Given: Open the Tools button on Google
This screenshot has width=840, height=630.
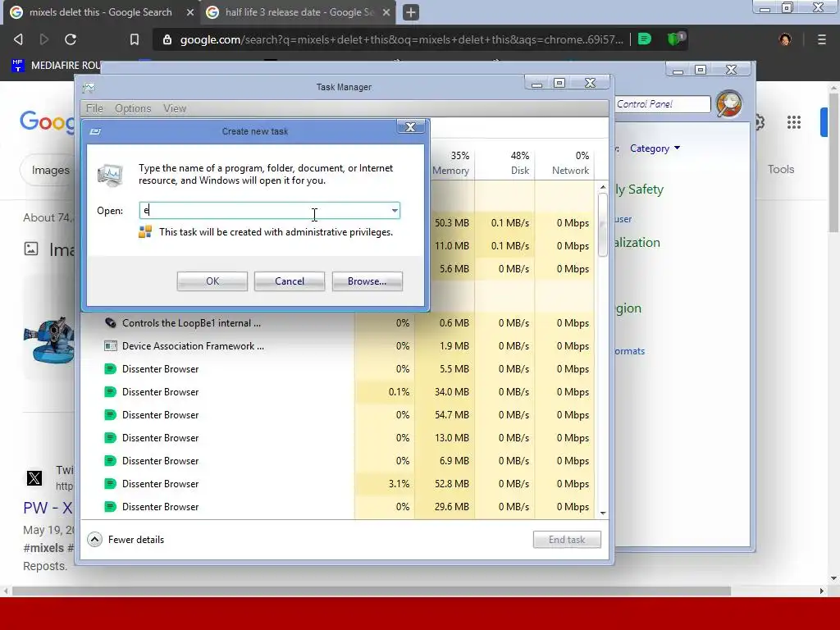Looking at the screenshot, I should (x=781, y=169).
